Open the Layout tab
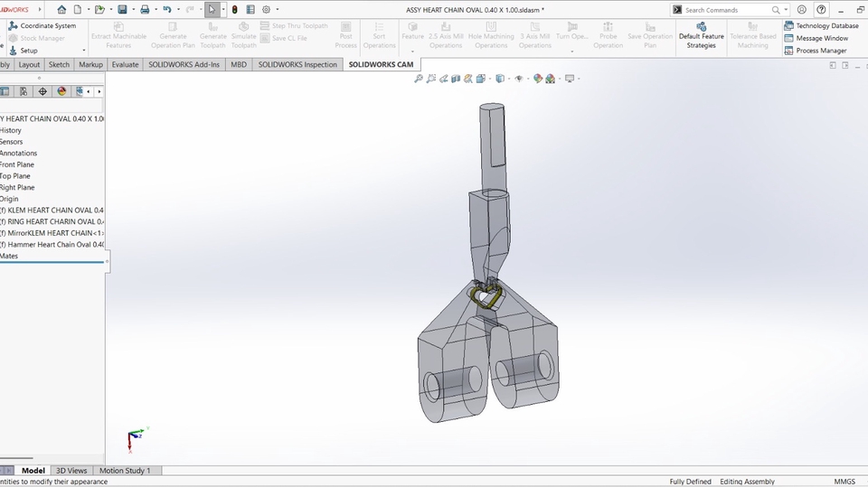868x487 pixels. pos(29,64)
